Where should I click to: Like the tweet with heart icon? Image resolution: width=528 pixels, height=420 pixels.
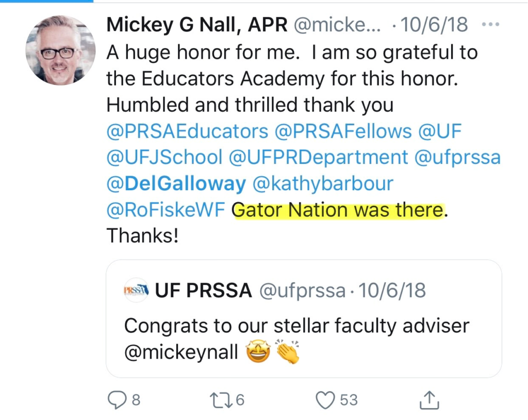tap(325, 400)
